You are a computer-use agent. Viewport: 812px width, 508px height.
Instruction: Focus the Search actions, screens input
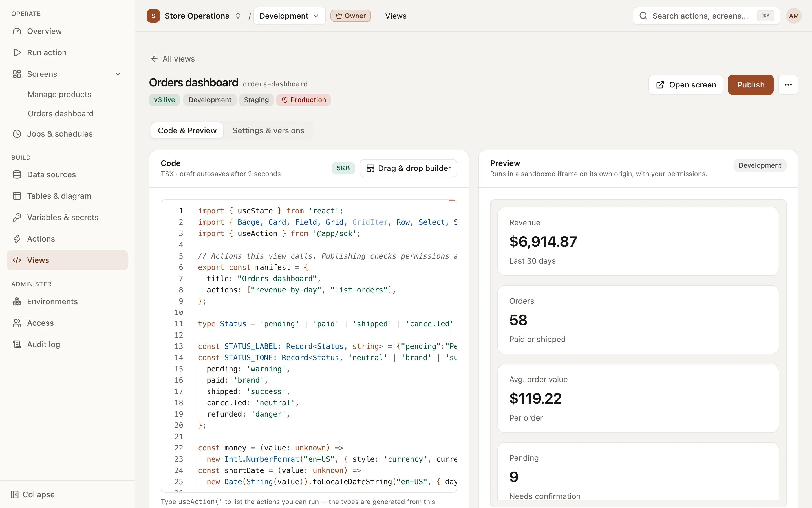click(706, 16)
